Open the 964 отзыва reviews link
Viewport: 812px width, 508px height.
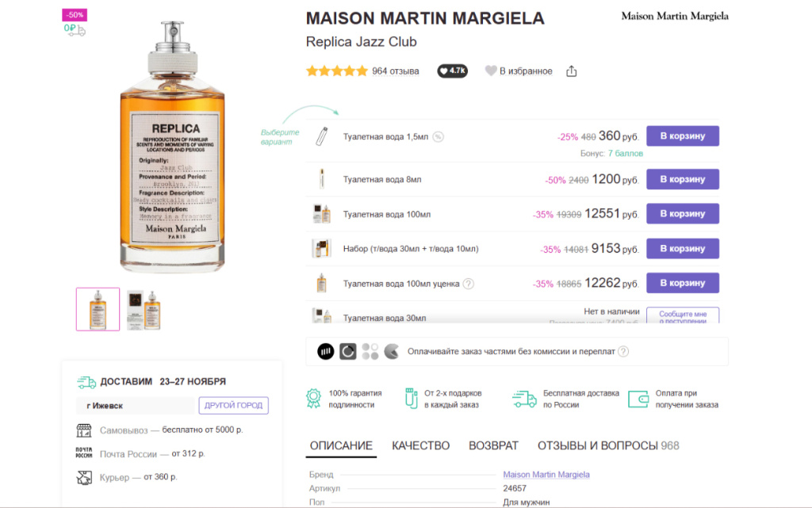point(395,71)
